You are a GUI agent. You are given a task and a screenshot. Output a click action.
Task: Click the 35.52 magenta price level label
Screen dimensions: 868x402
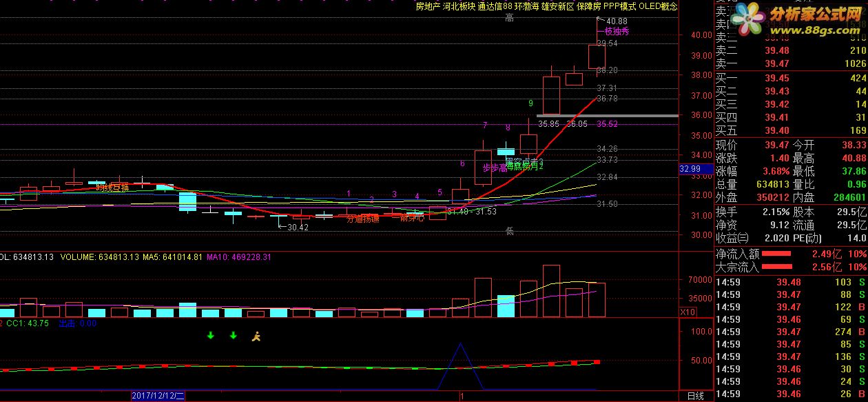click(x=608, y=124)
